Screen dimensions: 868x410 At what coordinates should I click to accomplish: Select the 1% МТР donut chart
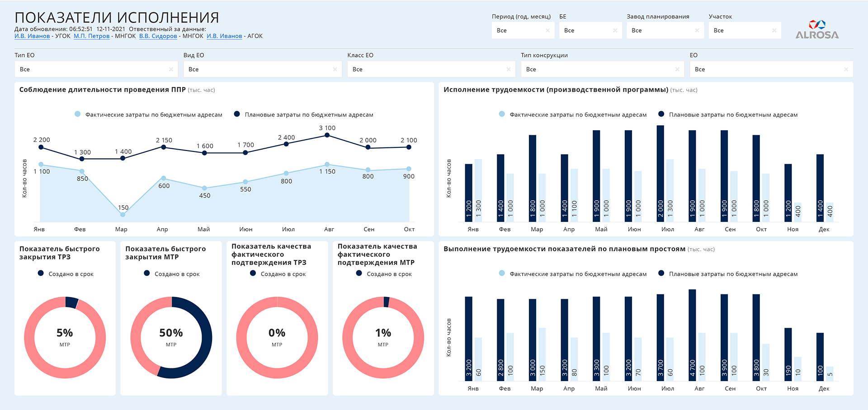point(383,338)
